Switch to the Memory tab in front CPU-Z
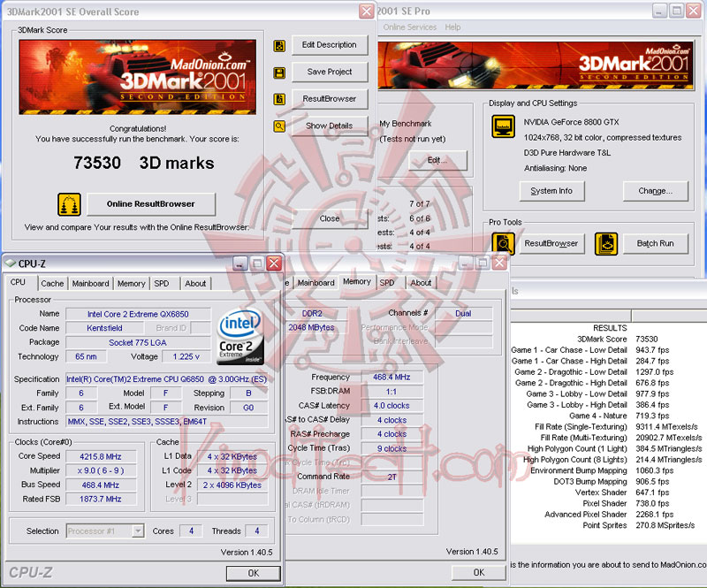Image resolution: width=707 pixels, height=588 pixels. 131,284
